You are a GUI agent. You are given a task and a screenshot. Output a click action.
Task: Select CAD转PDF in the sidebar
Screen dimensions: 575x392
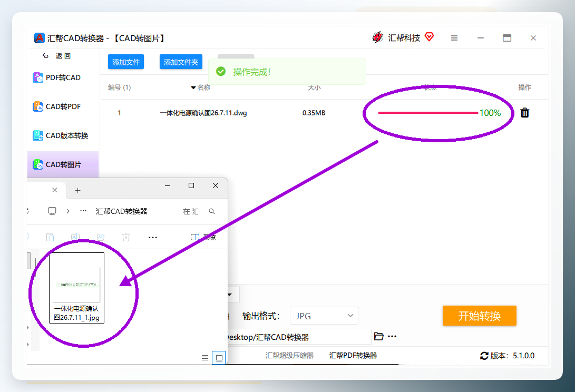(57, 107)
